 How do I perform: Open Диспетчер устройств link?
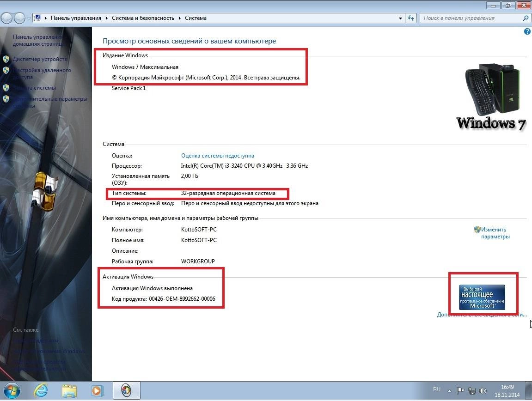pos(40,59)
